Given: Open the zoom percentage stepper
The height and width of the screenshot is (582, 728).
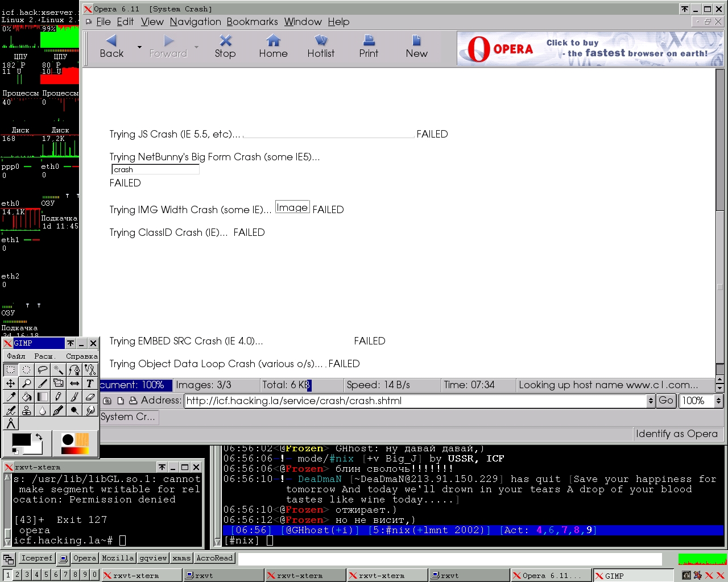Looking at the screenshot, I should point(718,401).
